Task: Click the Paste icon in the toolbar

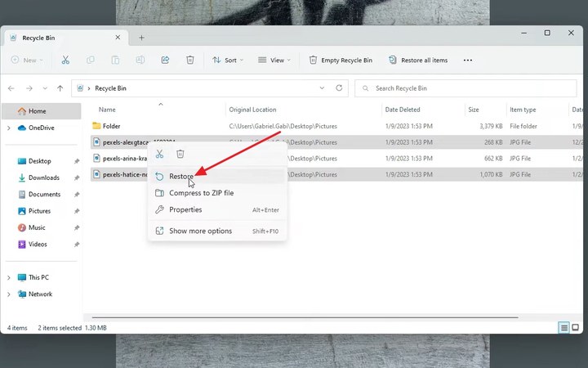Action: click(x=115, y=60)
